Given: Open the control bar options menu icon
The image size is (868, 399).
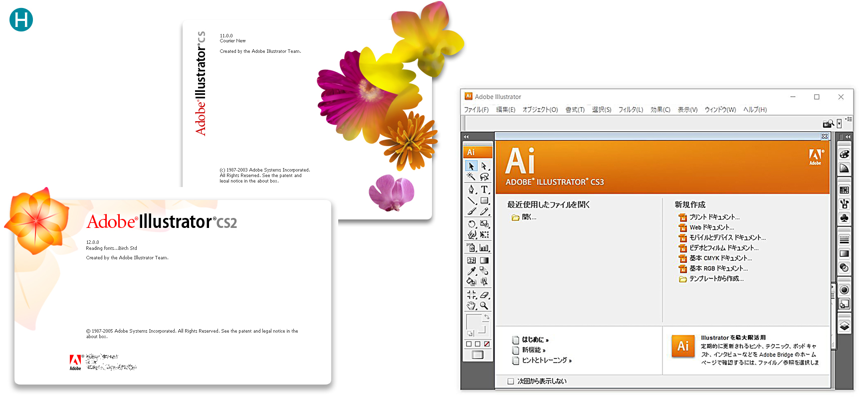Looking at the screenshot, I should click(849, 119).
